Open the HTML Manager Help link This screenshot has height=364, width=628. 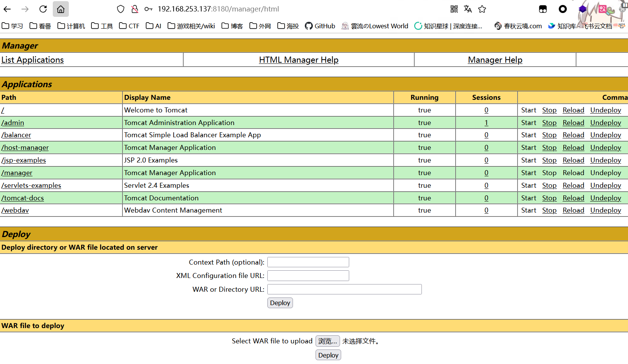(299, 60)
